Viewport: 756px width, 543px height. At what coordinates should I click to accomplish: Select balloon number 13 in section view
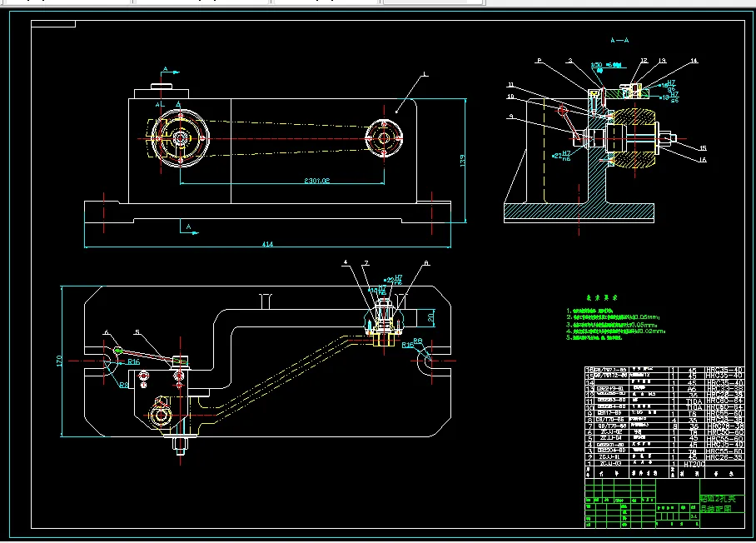[x=663, y=61]
